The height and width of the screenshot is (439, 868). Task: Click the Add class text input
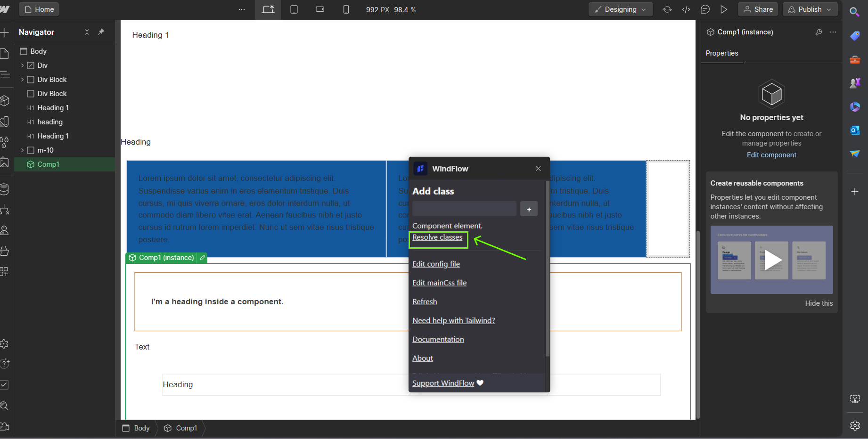click(x=464, y=209)
